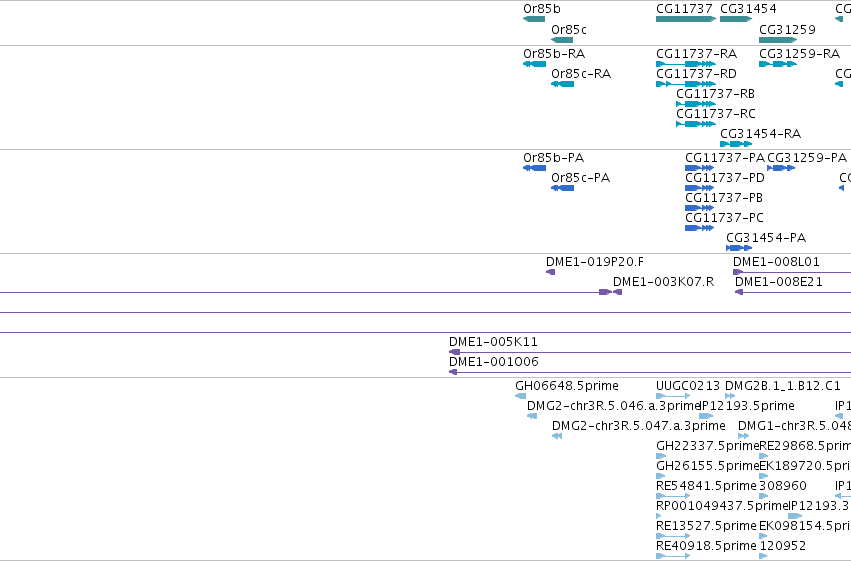Select the DME1-003K07.R clone label
The height and width of the screenshot is (561, 851).
click(x=664, y=282)
